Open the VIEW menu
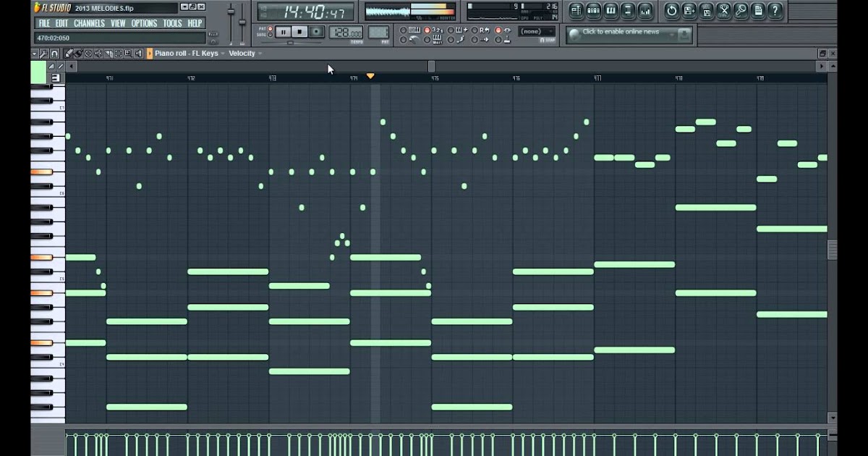 (118, 23)
